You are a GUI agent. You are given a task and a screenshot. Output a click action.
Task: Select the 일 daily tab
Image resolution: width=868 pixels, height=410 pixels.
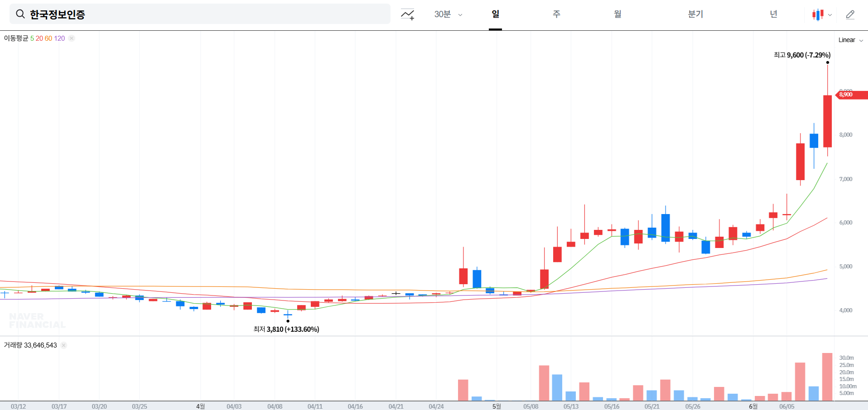point(495,14)
